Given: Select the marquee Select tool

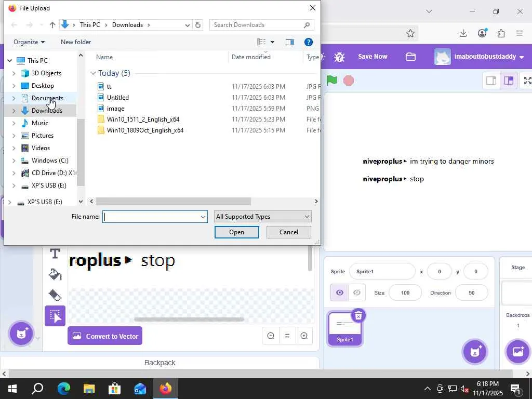Looking at the screenshot, I should click(x=55, y=316).
